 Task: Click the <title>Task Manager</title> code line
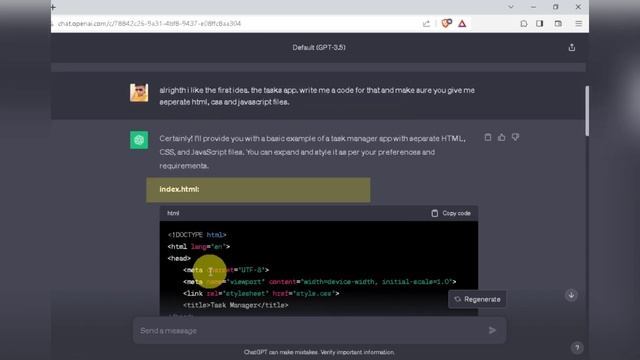pyautogui.click(x=236, y=305)
